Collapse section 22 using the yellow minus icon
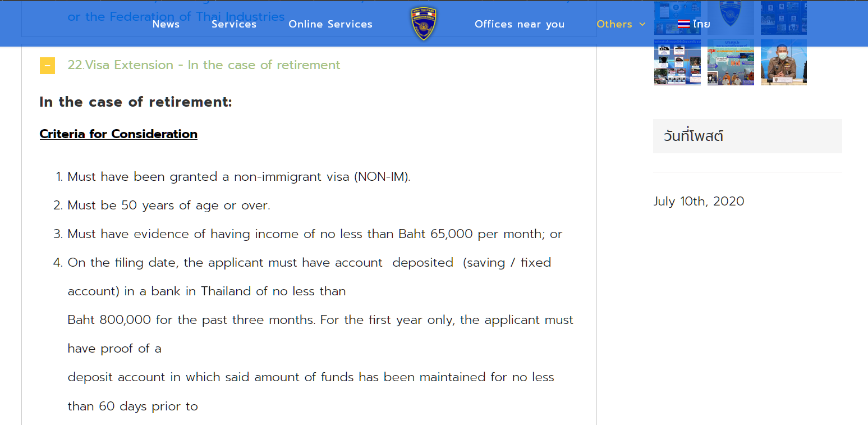The width and height of the screenshot is (868, 425). [47, 66]
